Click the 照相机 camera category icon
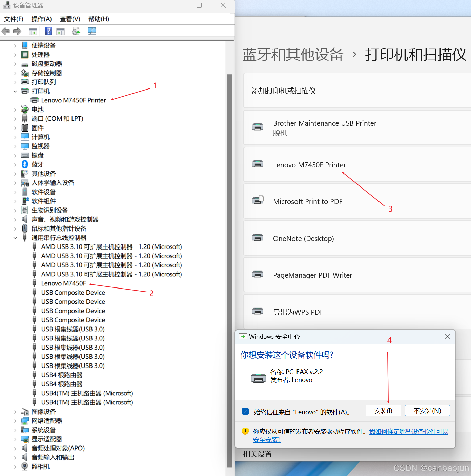471x476 pixels. (25, 467)
